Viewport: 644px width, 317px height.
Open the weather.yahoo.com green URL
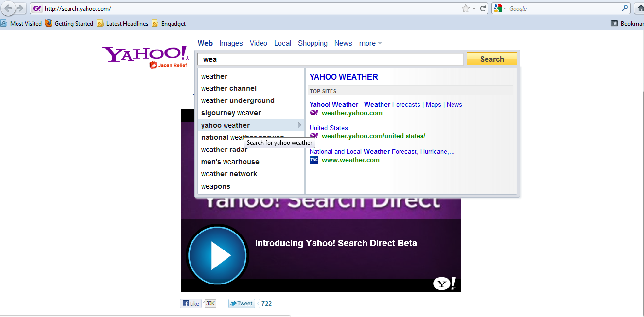pyautogui.click(x=352, y=113)
